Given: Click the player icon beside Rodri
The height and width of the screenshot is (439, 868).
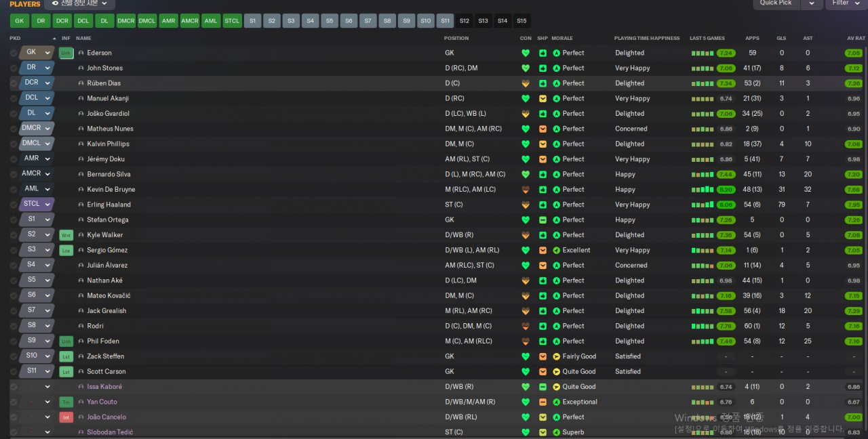Looking at the screenshot, I should pyautogui.click(x=81, y=326).
